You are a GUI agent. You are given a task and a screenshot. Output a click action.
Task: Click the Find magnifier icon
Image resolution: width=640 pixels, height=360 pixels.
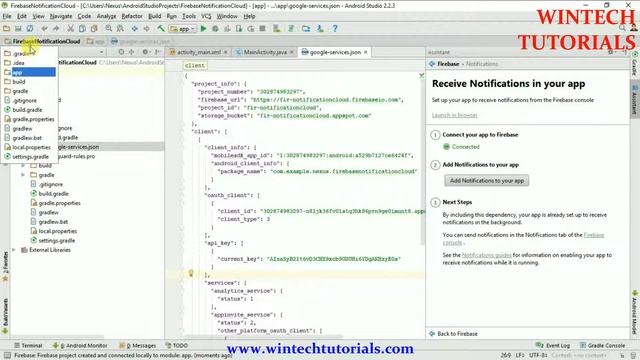click(108, 29)
